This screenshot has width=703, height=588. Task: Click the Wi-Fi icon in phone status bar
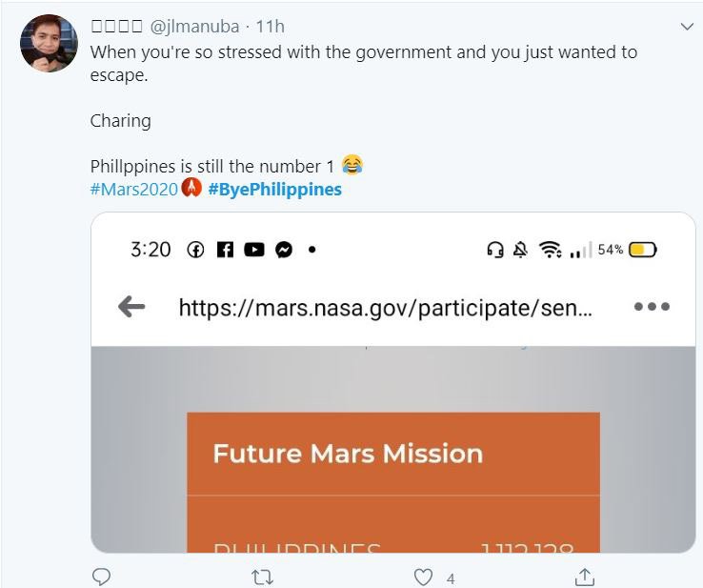[x=550, y=250]
